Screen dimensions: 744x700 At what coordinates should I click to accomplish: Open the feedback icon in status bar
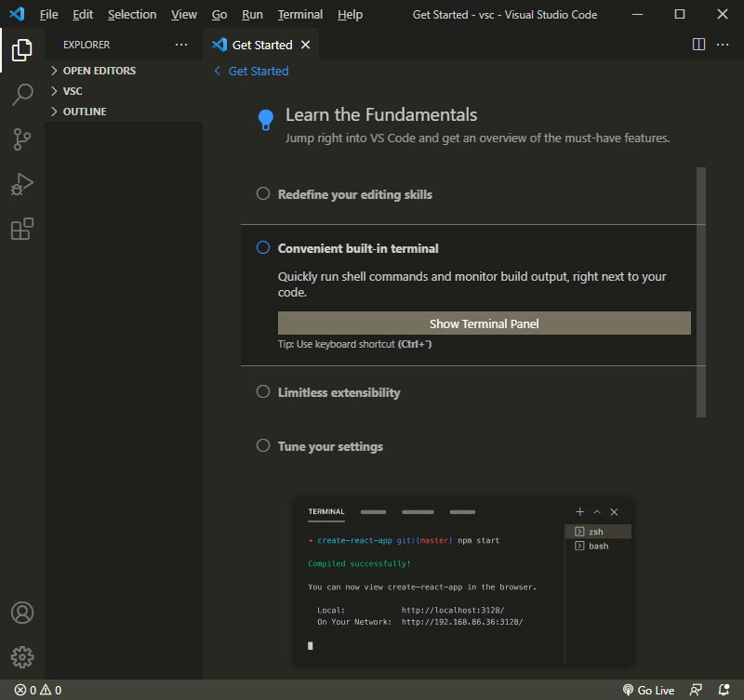point(696,690)
